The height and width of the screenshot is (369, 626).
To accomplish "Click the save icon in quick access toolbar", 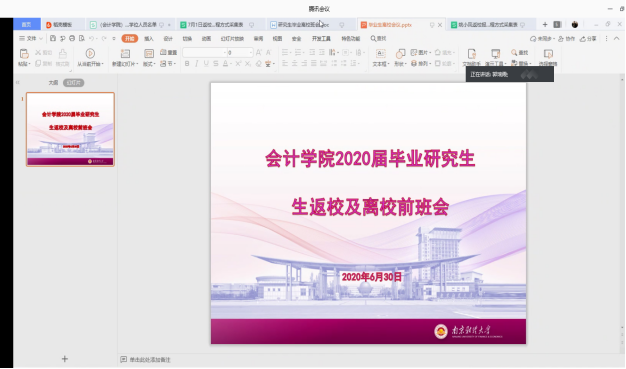I will (x=53, y=38).
